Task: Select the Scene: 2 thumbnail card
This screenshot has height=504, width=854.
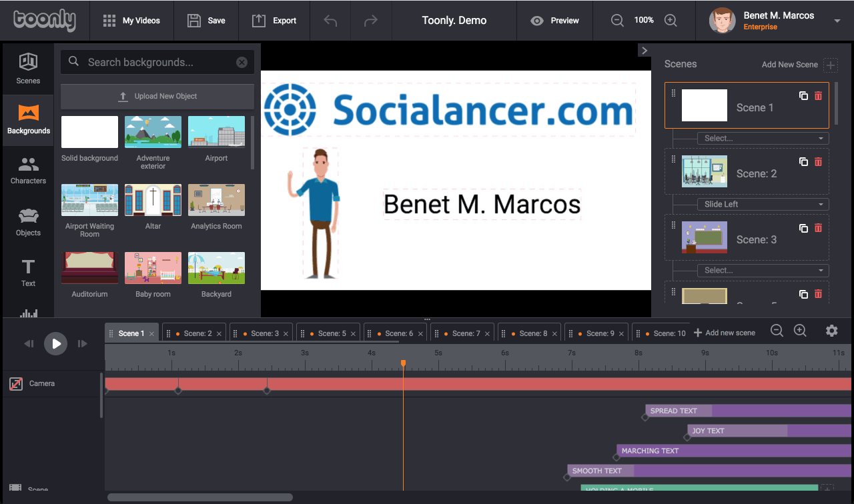Action: pos(747,171)
